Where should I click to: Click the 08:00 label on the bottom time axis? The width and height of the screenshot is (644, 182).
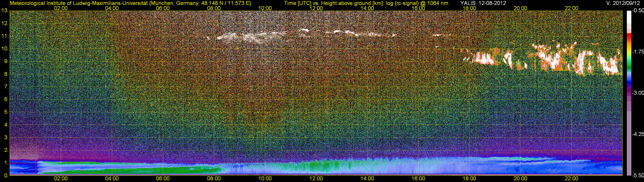(x=214, y=179)
